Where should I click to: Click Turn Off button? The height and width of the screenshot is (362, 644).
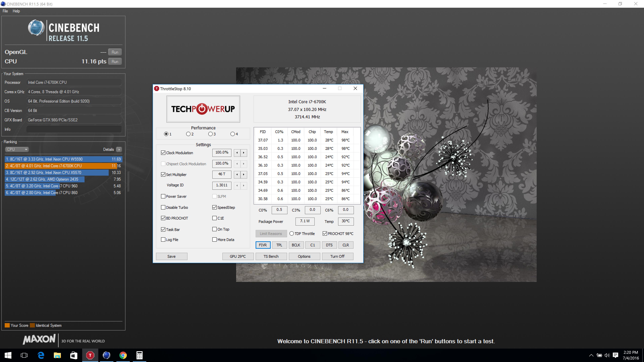click(337, 256)
